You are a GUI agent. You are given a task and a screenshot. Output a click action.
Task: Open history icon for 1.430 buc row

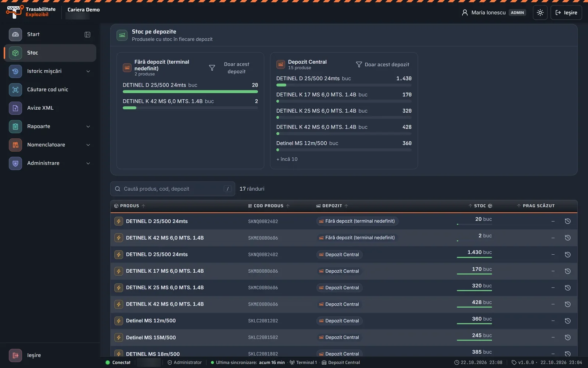(567, 255)
